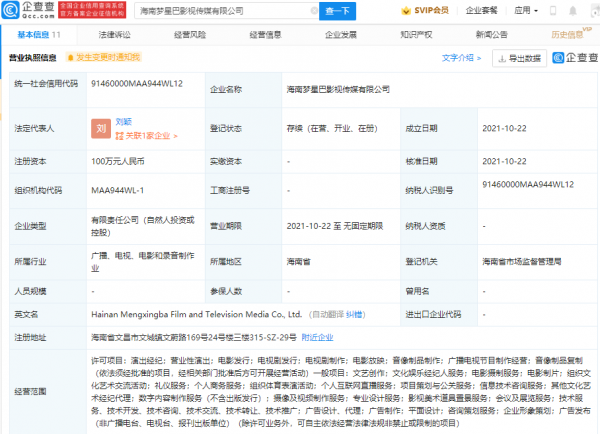This screenshot has width=600, height=434.
Task: Click the Qcc.com logo icon
Action: 10,10
